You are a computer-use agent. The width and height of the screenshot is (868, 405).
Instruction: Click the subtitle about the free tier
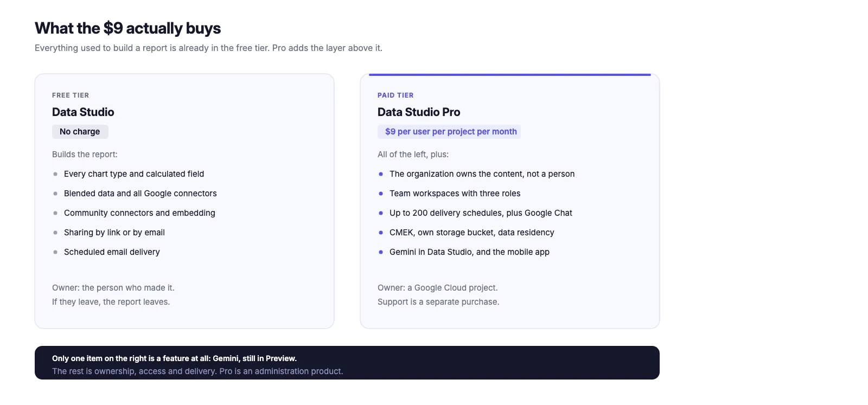coord(208,48)
